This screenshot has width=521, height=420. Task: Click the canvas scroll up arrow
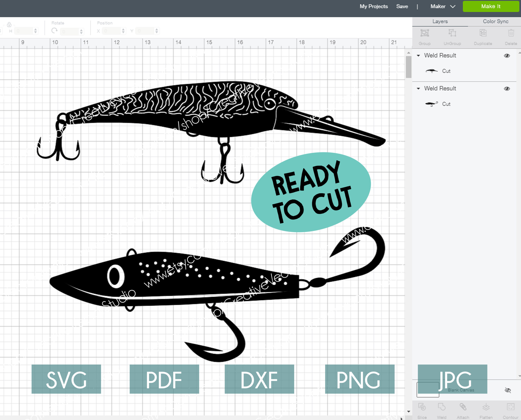(408, 53)
